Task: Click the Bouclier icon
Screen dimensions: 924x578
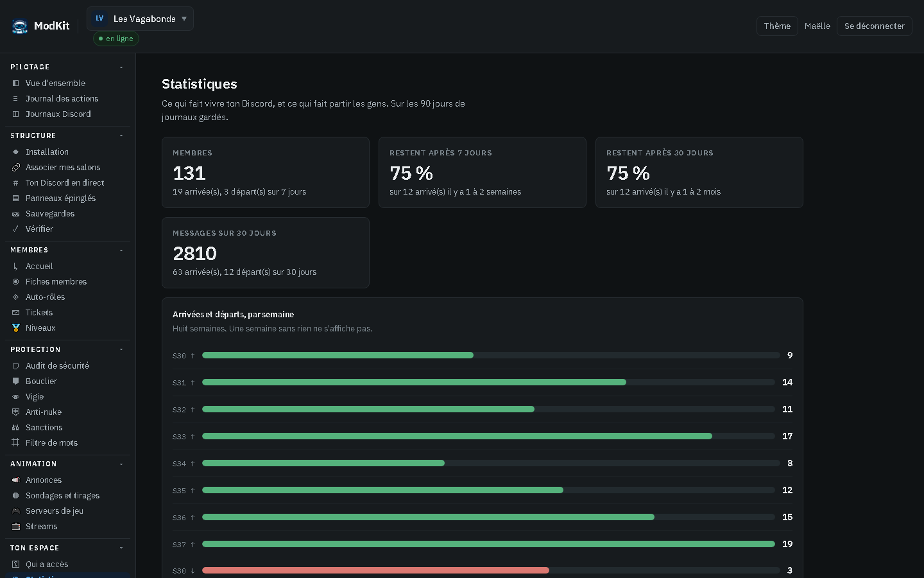Action: tap(16, 381)
